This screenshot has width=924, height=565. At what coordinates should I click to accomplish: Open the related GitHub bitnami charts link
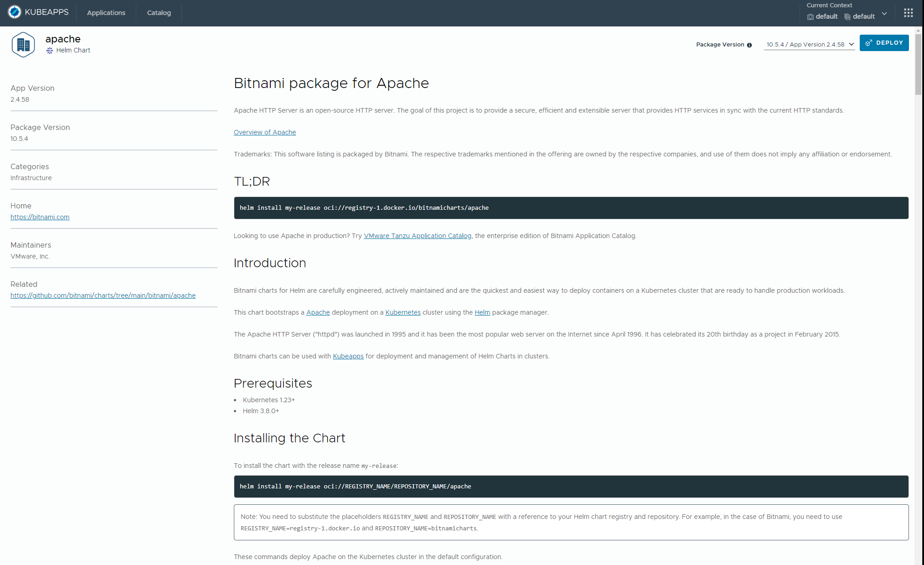103,295
